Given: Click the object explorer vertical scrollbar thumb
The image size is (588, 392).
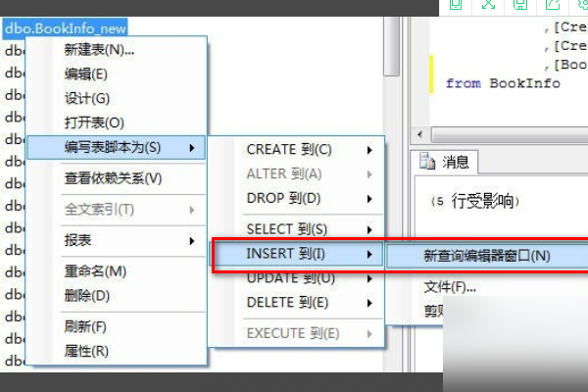Looking at the screenshot, I should [392, 45].
